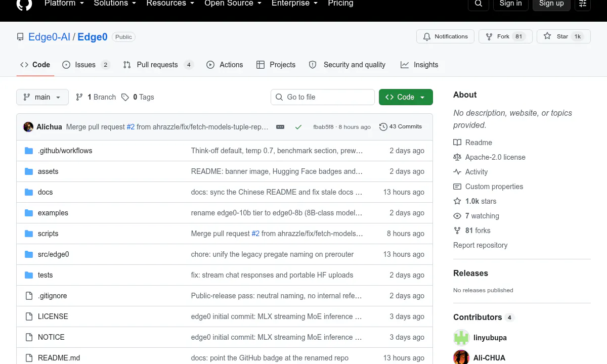
Task: Click the green commit status checkmark
Action: click(298, 127)
